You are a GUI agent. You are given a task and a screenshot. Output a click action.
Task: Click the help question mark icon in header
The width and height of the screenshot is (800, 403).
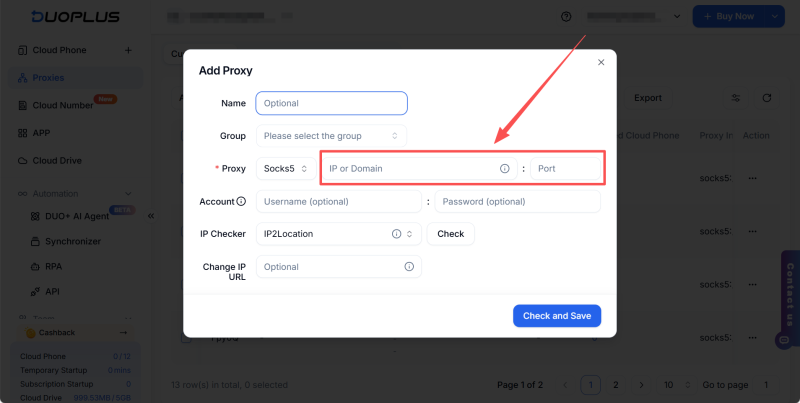coord(567,16)
